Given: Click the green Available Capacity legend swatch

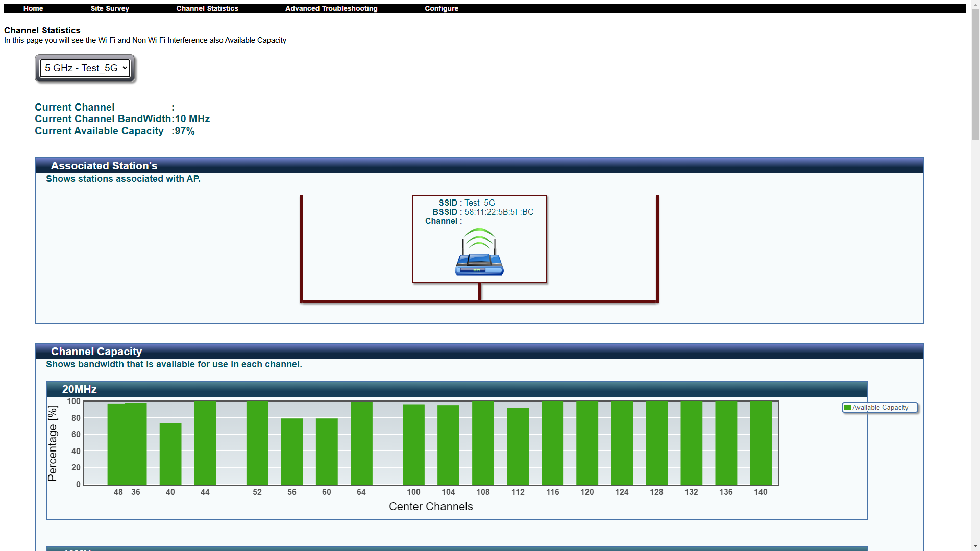Looking at the screenshot, I should coord(847,408).
